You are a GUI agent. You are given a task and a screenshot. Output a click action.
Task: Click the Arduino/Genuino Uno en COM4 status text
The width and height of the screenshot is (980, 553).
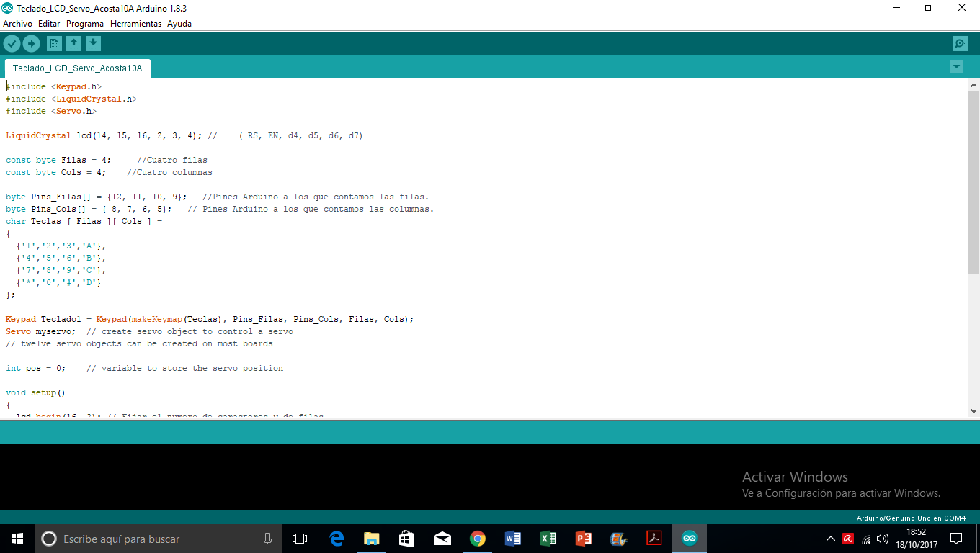point(911,518)
